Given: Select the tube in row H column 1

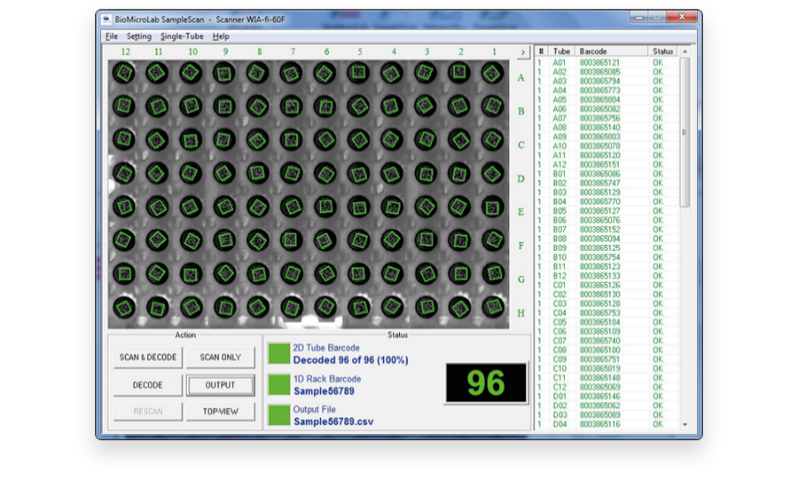Looking at the screenshot, I should pyautogui.click(x=493, y=307).
